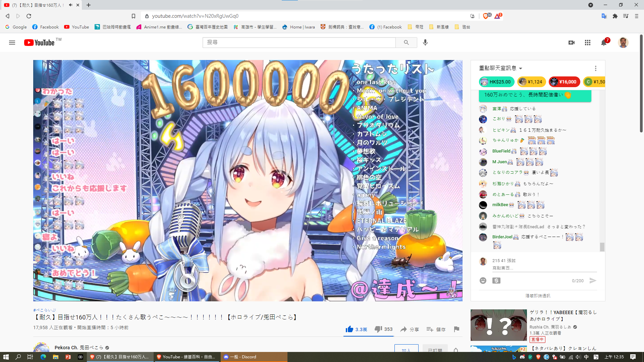Open the chat emoji picker smiley icon
The image size is (644, 362).
(483, 281)
